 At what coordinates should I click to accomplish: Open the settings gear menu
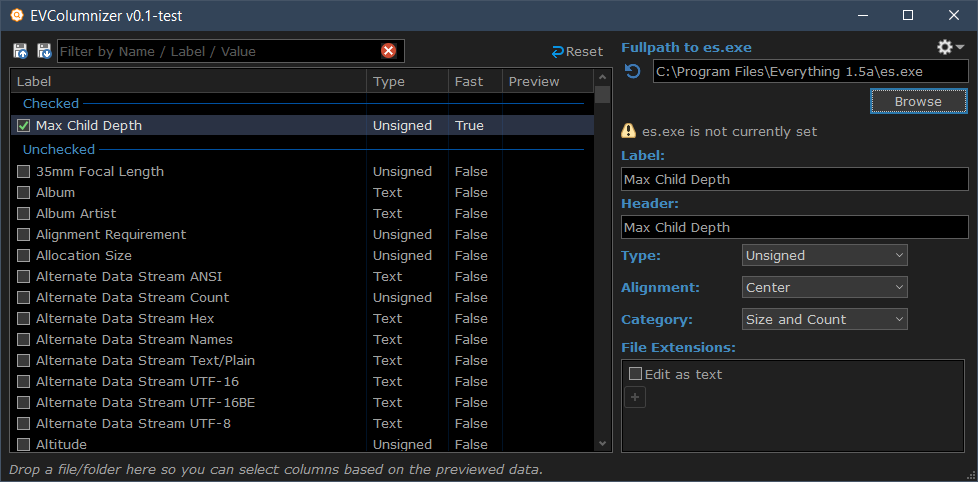coord(949,47)
